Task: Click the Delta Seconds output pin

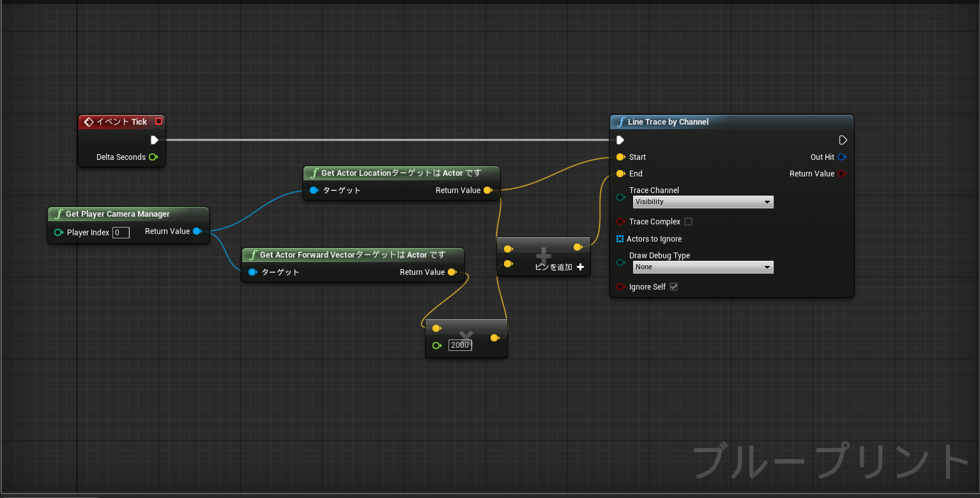Action: point(153,157)
